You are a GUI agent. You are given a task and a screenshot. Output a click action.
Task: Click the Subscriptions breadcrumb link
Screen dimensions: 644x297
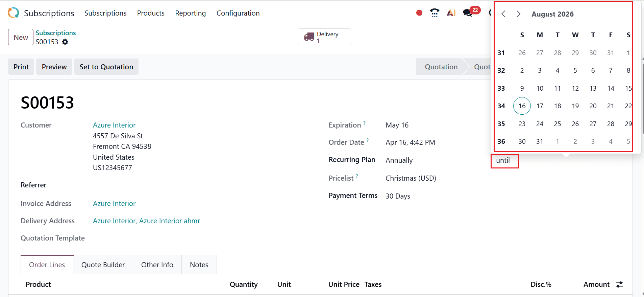pos(56,33)
